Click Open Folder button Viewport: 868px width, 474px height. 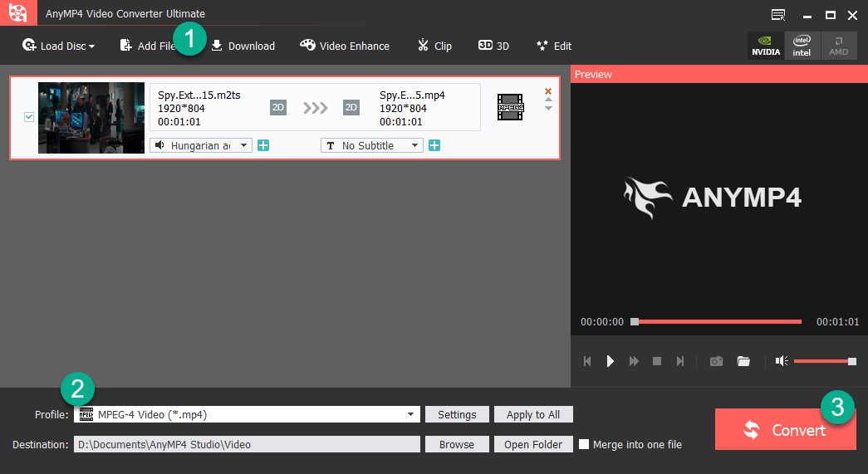533,444
